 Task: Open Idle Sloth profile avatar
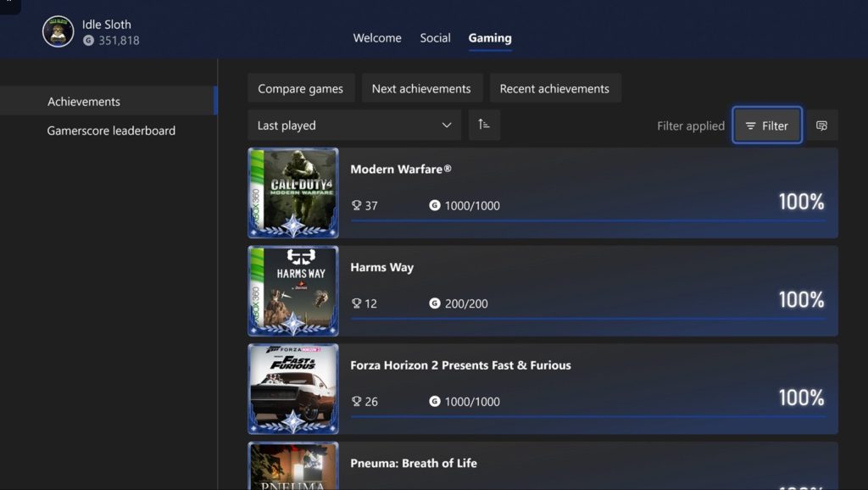(x=58, y=31)
